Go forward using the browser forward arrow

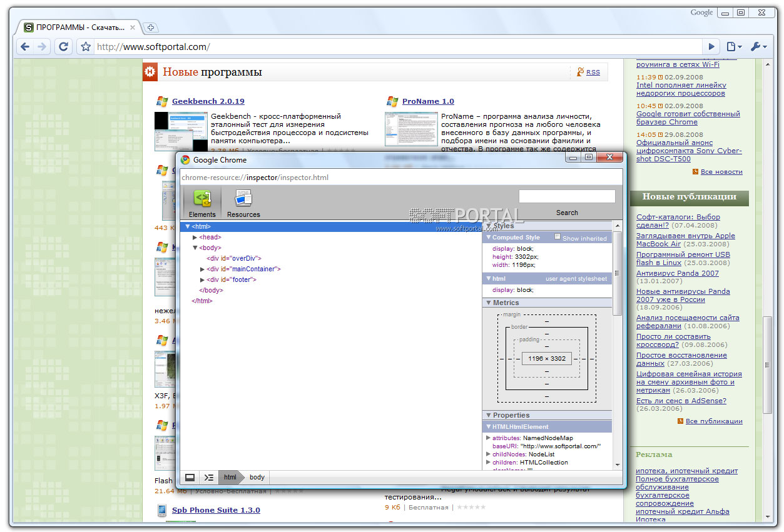click(42, 47)
